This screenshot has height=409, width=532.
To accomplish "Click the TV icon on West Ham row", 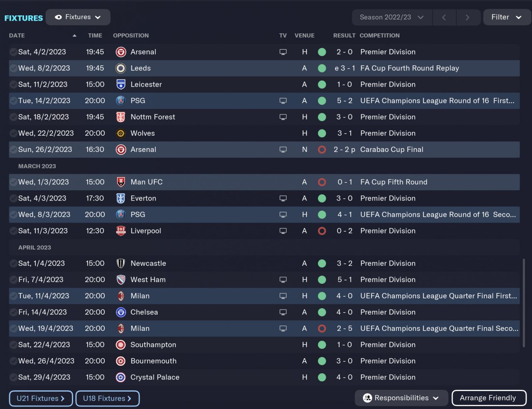I will pyautogui.click(x=283, y=280).
